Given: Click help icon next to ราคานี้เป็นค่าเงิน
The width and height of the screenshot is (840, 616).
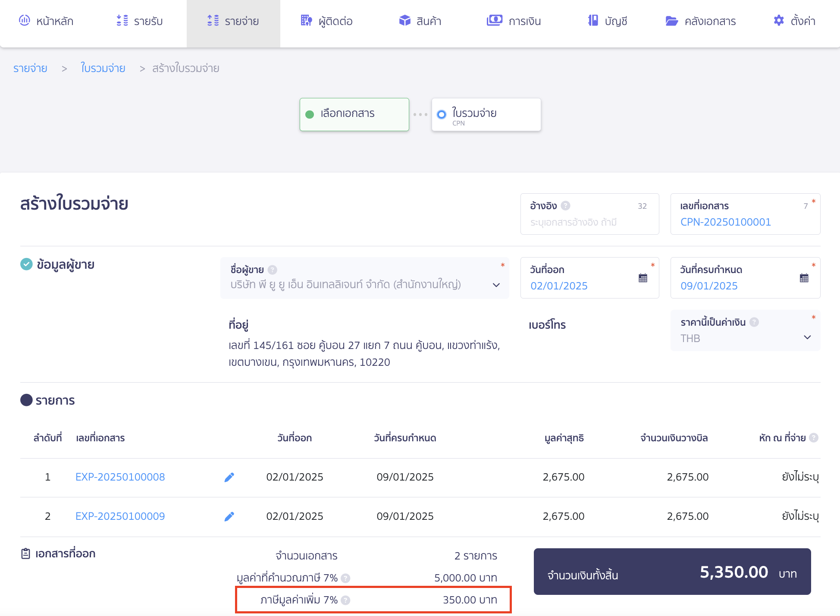Looking at the screenshot, I should [754, 322].
